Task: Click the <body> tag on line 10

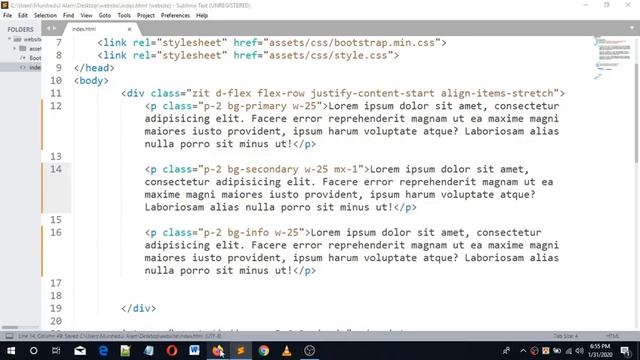Action: pyautogui.click(x=91, y=80)
